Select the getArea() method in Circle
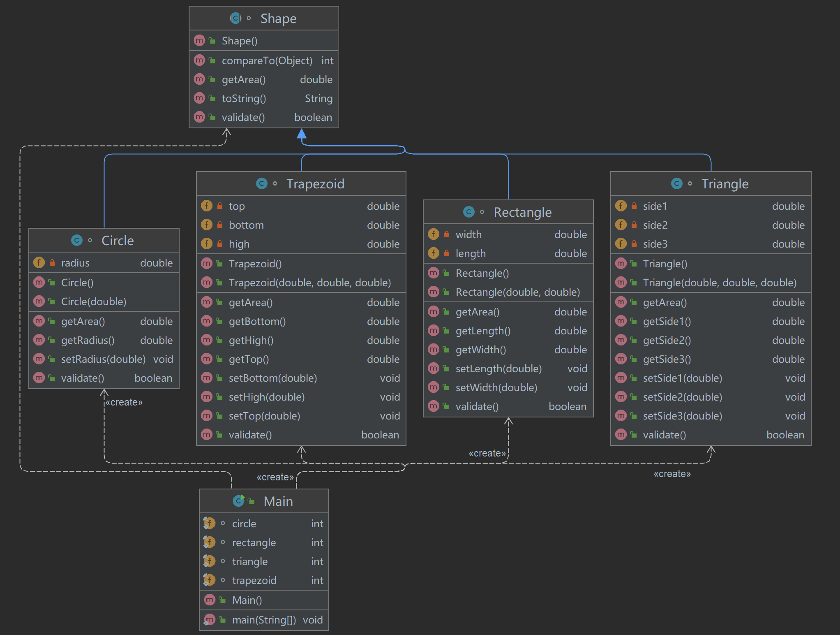This screenshot has height=635, width=840. tap(83, 321)
